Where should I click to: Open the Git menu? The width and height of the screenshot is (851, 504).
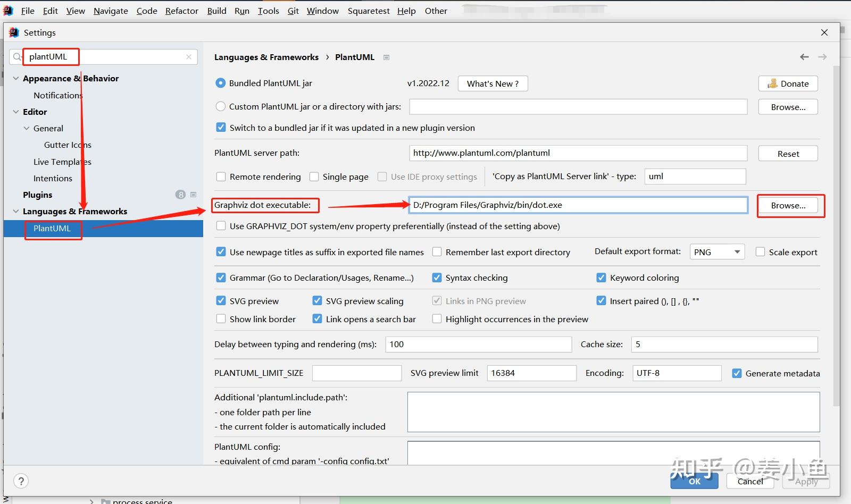coord(293,11)
